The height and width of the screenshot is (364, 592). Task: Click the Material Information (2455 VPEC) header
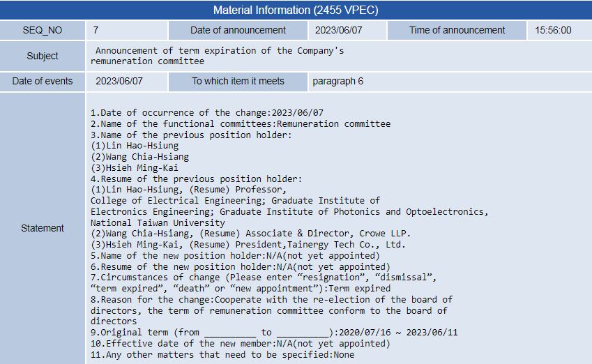pyautogui.click(x=296, y=10)
